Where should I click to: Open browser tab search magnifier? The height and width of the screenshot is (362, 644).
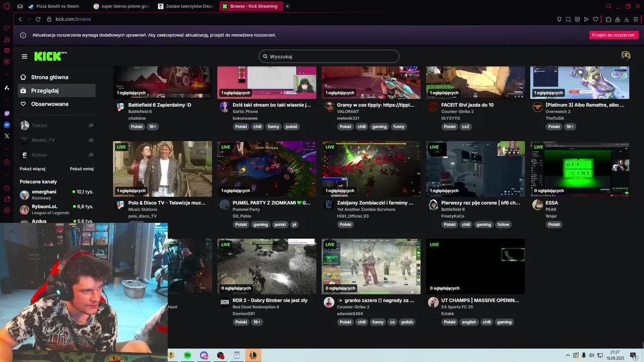tap(608, 7)
